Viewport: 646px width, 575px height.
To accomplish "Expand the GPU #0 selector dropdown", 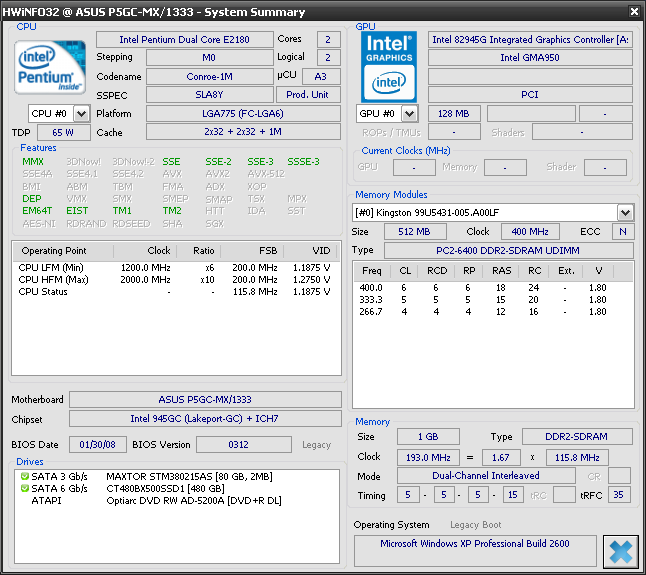I will pyautogui.click(x=408, y=114).
